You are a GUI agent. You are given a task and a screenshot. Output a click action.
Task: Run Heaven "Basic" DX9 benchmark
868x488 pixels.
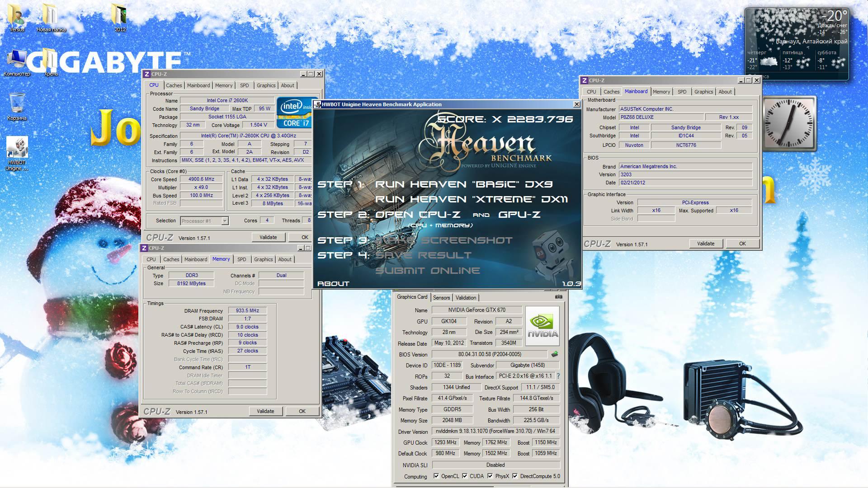[464, 184]
